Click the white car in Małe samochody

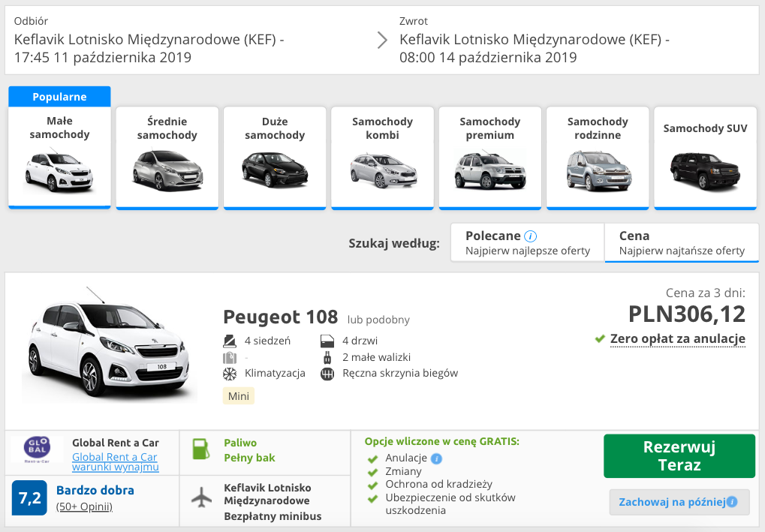click(x=59, y=172)
